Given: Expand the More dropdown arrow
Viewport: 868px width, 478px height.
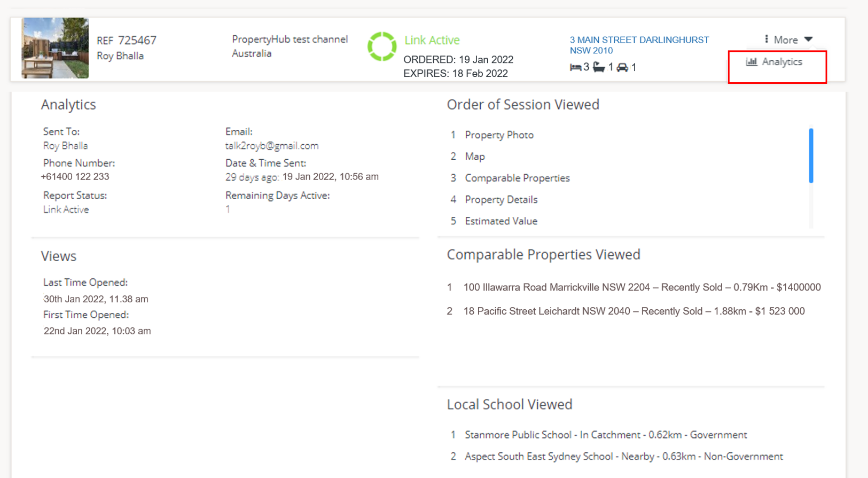Looking at the screenshot, I should tap(808, 40).
